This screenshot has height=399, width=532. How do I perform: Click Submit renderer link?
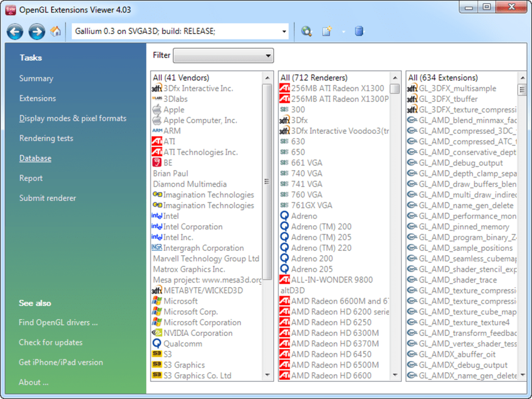pos(48,198)
